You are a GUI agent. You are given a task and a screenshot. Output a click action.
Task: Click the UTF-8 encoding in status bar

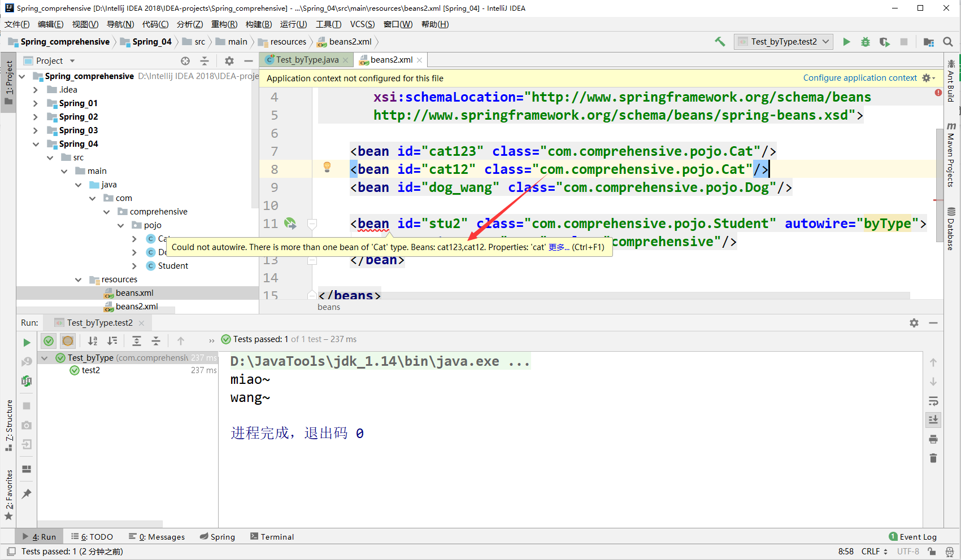[x=908, y=552]
